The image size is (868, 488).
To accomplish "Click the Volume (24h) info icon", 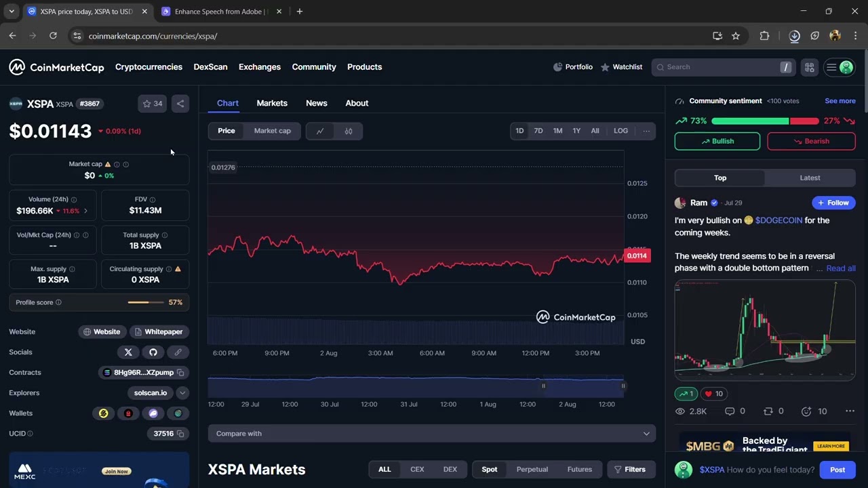I will tap(74, 199).
